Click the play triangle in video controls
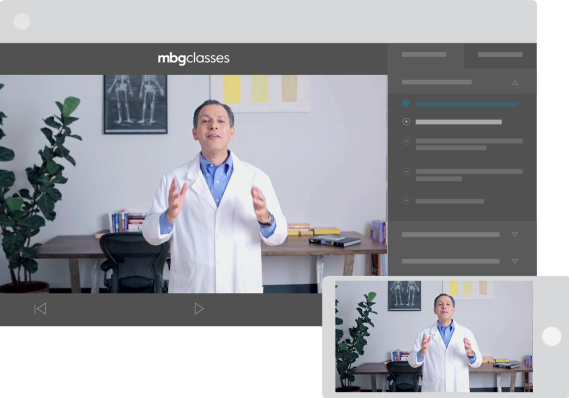This screenshot has height=398, width=569. (x=199, y=309)
